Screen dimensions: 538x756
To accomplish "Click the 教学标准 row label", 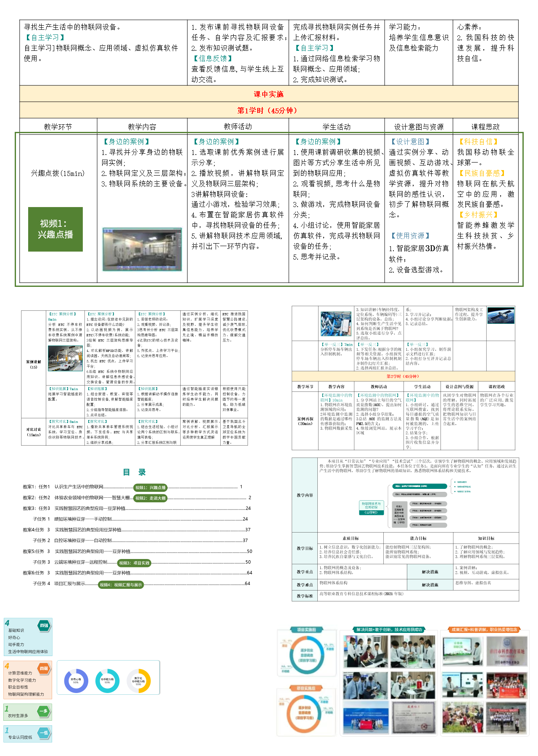I will [305, 596].
